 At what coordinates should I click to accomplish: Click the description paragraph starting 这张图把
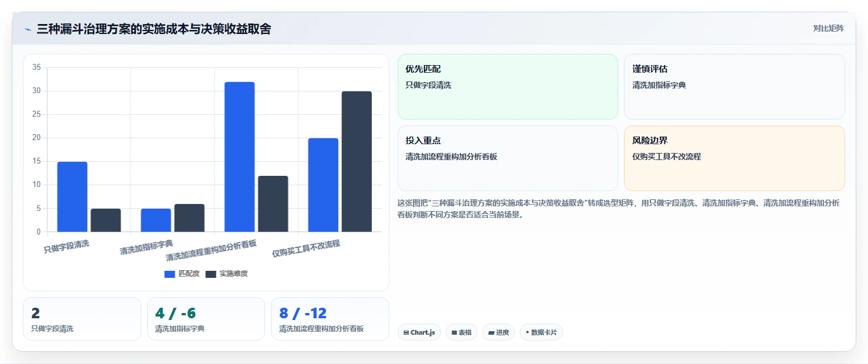pyautogui.click(x=619, y=209)
